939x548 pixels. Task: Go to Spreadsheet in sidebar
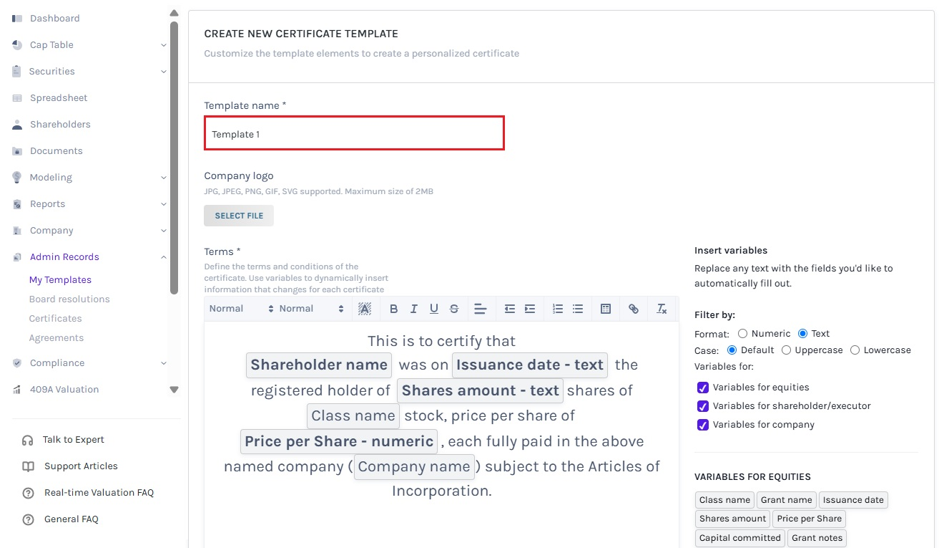click(x=59, y=98)
